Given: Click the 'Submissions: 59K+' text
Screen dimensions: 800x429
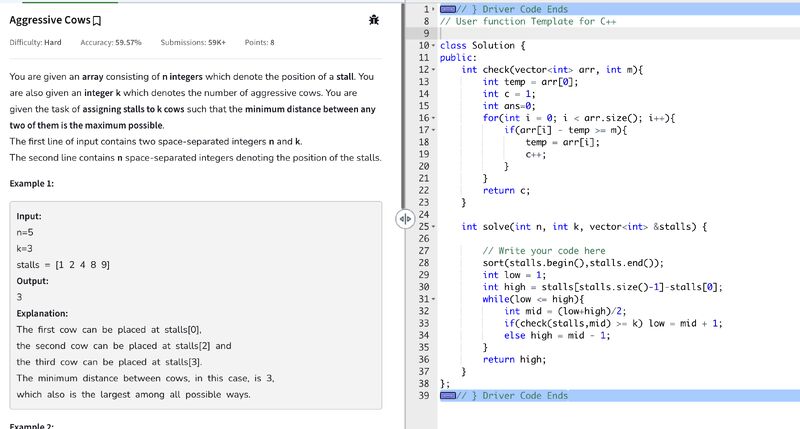Looking at the screenshot, I should click(193, 43).
